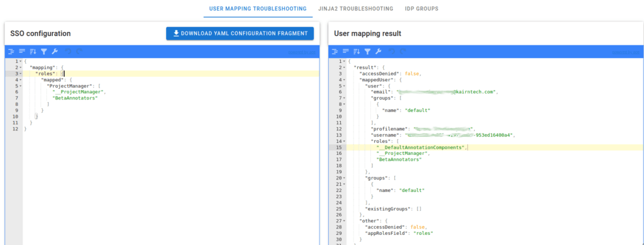Switch to Jinja2 Troubleshooting tab
Screen dimensions: 644x245
(356, 9)
